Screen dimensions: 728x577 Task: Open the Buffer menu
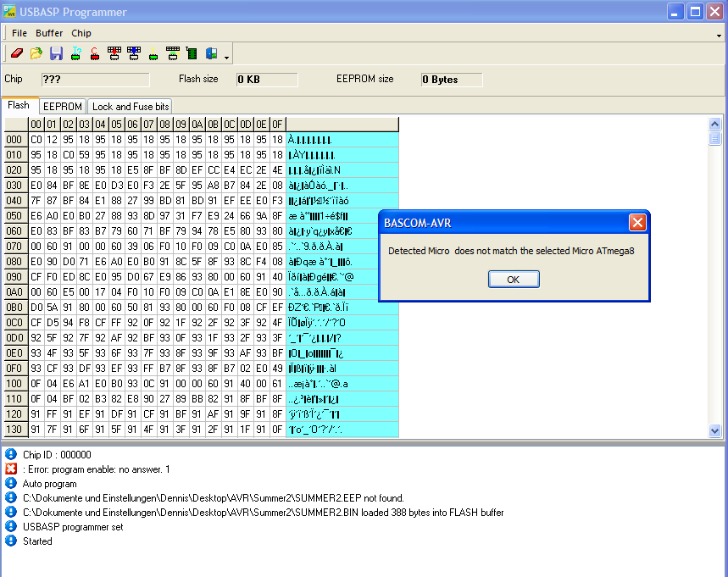[49, 33]
